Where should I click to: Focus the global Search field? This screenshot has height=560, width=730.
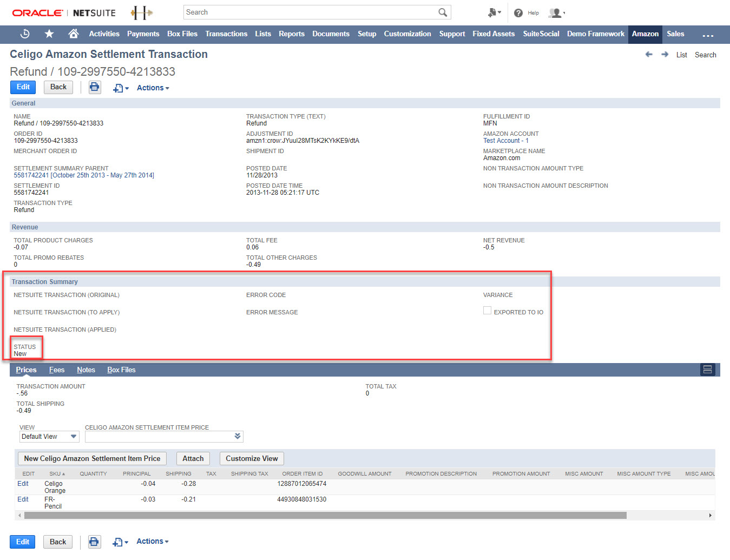click(x=311, y=12)
